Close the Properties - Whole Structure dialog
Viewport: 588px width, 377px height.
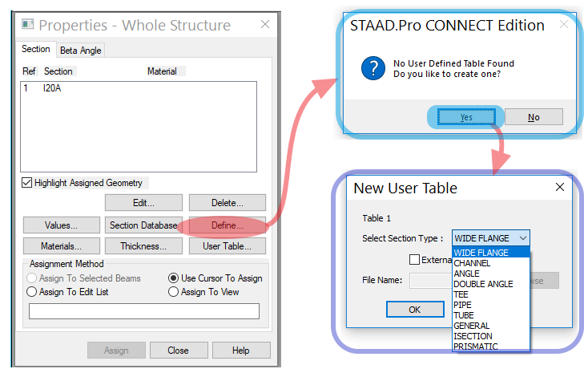coord(265,24)
